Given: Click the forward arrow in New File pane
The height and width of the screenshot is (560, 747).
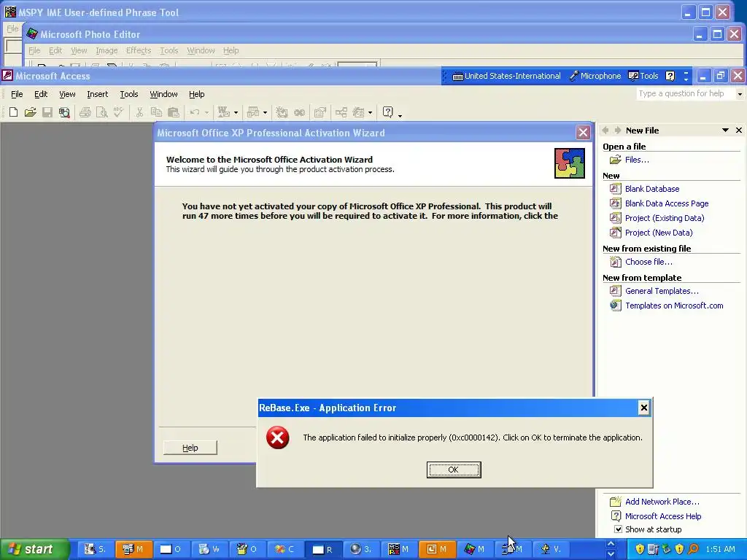Looking at the screenshot, I should 617,130.
